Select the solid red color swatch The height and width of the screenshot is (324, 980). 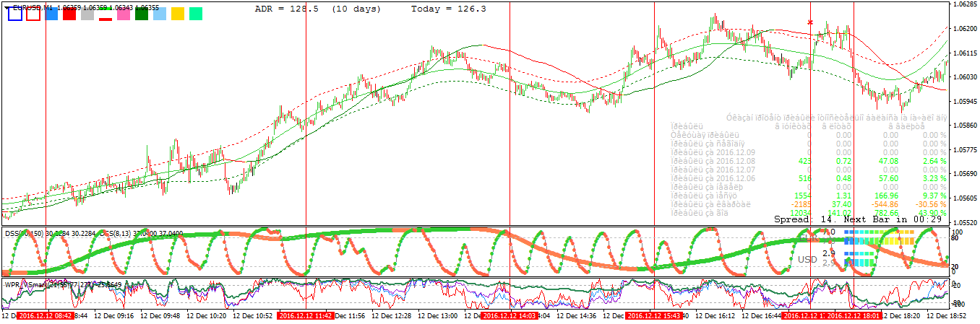click(x=69, y=14)
